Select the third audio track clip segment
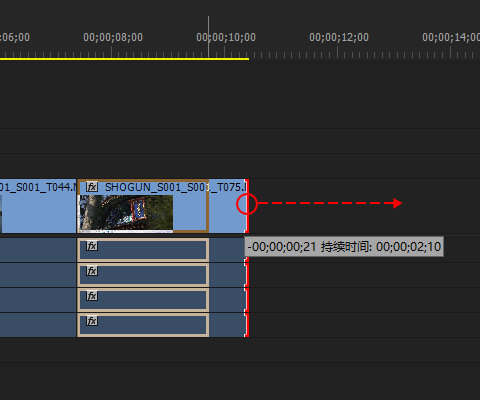This screenshot has height=400, width=480. [143, 300]
